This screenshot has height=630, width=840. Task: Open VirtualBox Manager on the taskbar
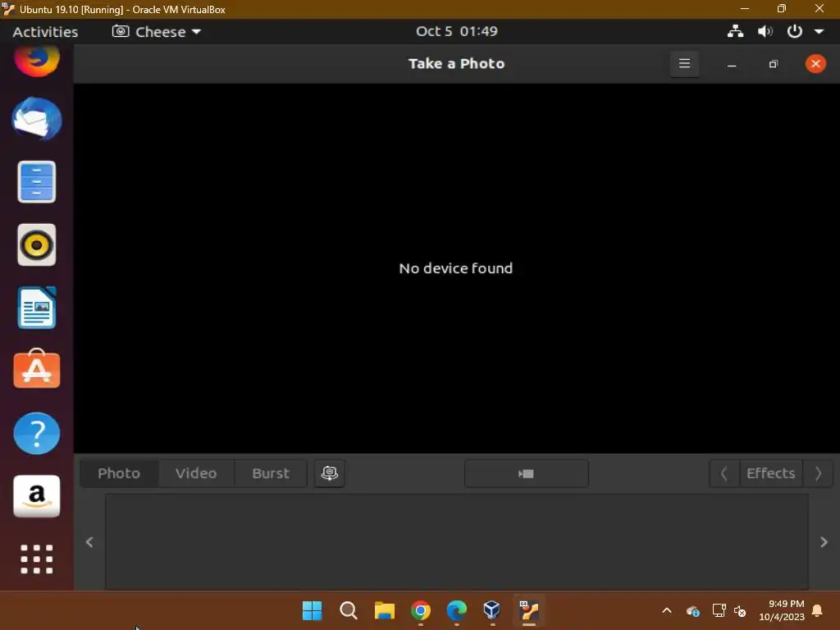click(x=492, y=610)
